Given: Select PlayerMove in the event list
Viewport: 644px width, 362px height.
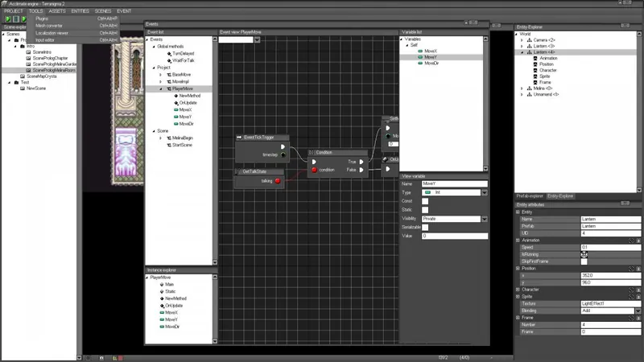Looking at the screenshot, I should [183, 88].
